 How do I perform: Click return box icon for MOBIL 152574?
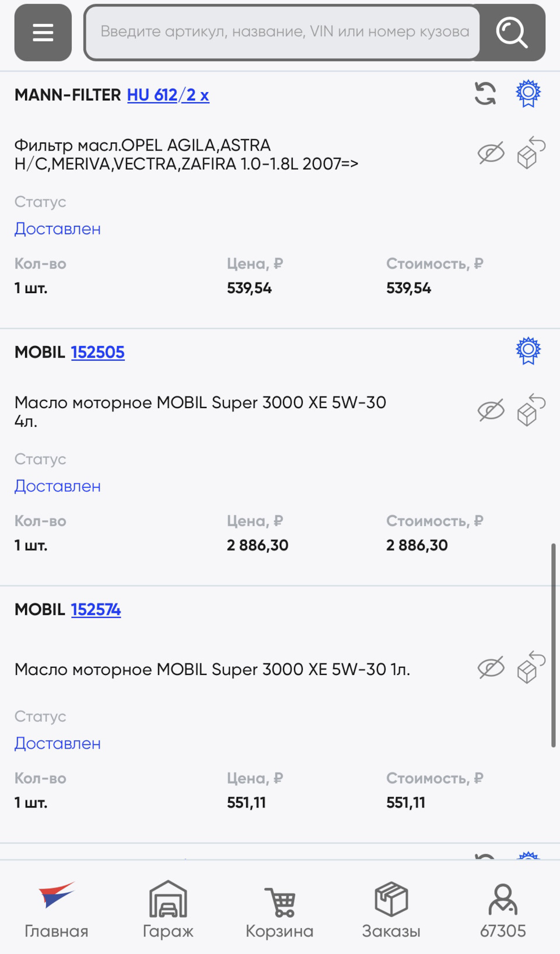[530, 668]
